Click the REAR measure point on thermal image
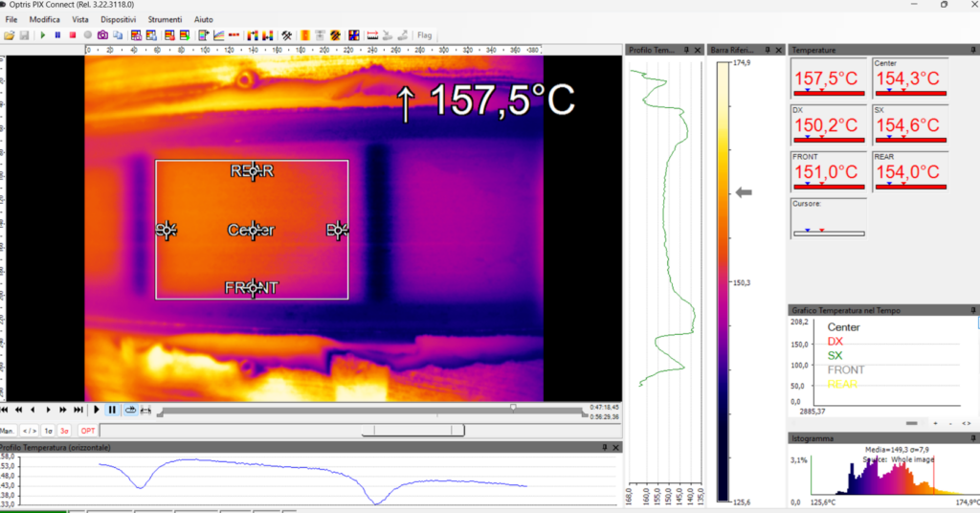The height and width of the screenshot is (513, 980). (253, 170)
